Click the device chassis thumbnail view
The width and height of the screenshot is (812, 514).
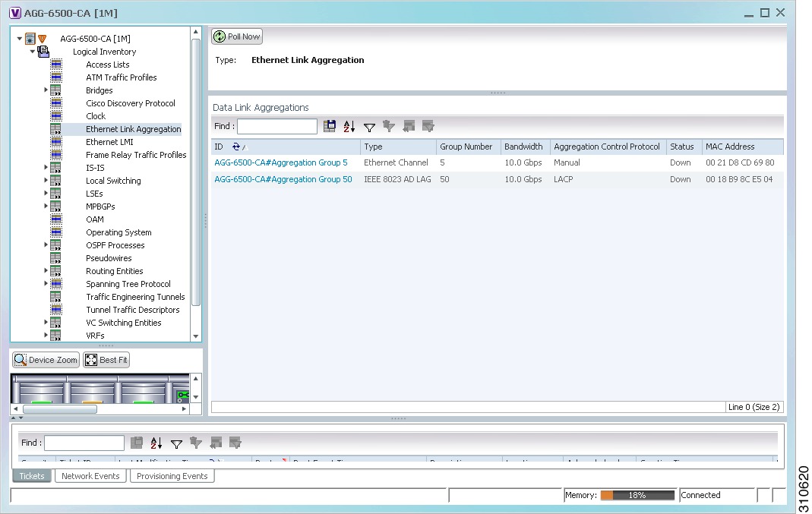click(x=100, y=389)
